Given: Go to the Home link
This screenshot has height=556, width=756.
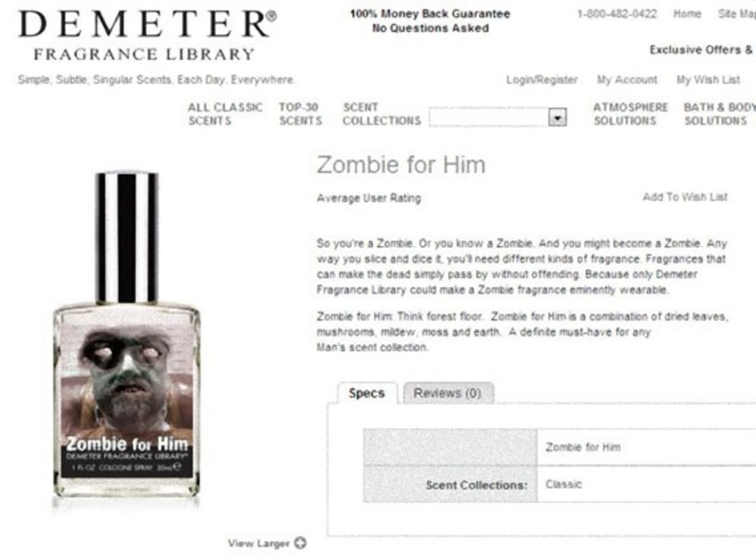Looking at the screenshot, I should pyautogui.click(x=687, y=13).
